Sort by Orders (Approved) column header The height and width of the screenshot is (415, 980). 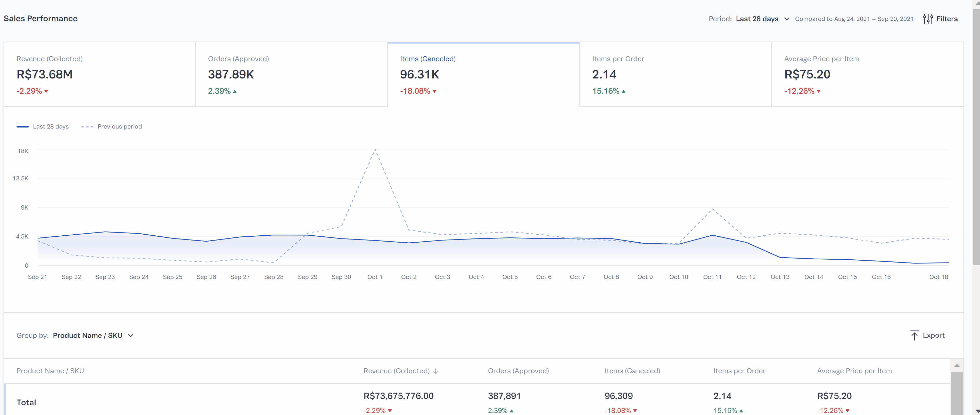(x=518, y=371)
